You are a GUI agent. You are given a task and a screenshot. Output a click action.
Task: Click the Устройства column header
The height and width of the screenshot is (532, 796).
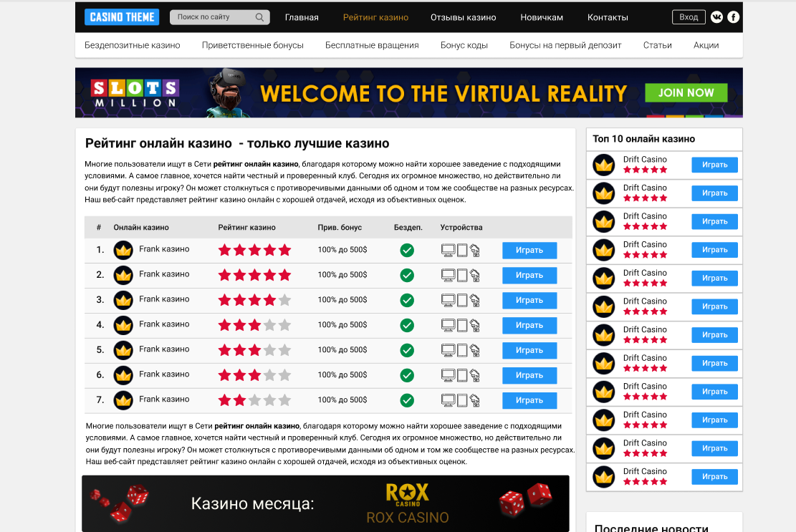[x=461, y=228]
